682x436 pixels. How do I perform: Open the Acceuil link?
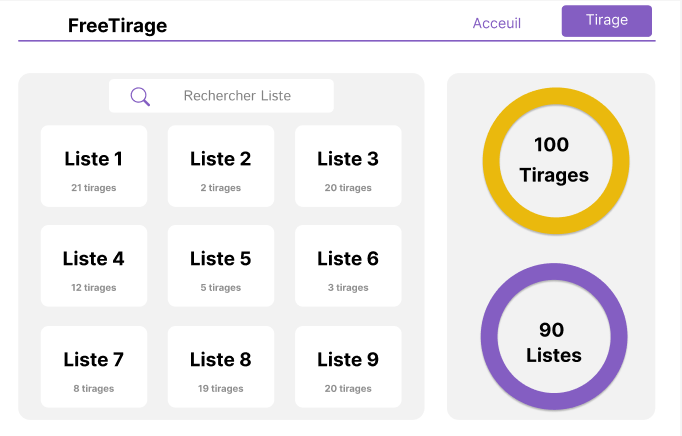(x=497, y=23)
